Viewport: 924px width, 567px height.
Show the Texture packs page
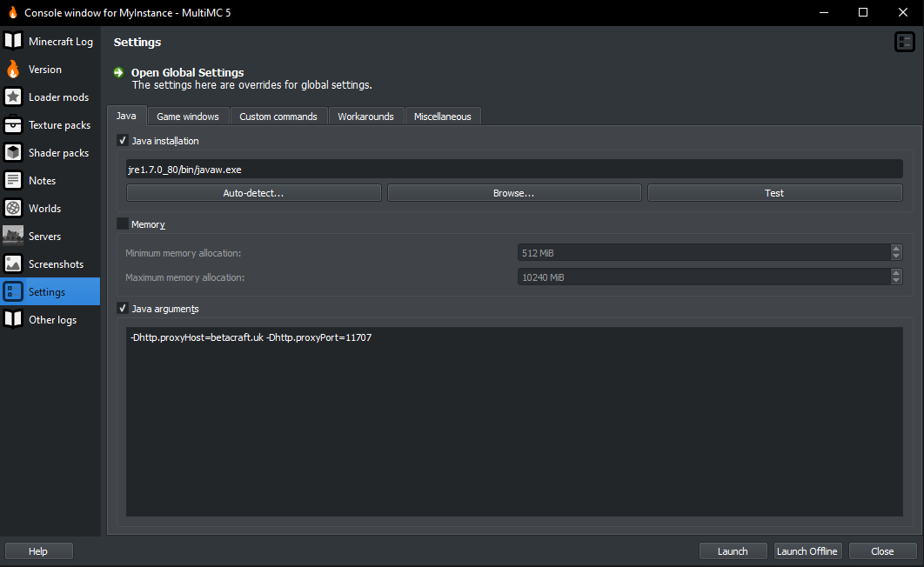click(50, 125)
